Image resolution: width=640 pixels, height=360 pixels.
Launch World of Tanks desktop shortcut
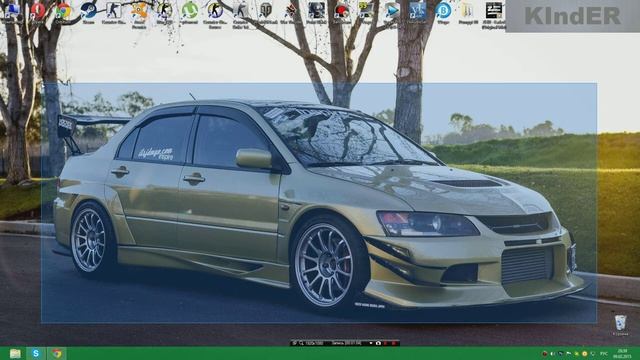click(x=266, y=10)
